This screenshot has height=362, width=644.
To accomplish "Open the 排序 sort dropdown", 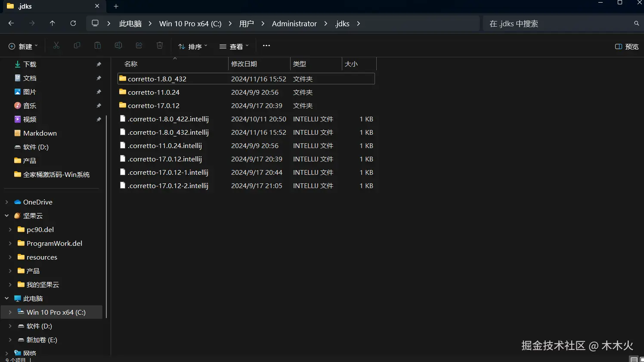I will (193, 46).
